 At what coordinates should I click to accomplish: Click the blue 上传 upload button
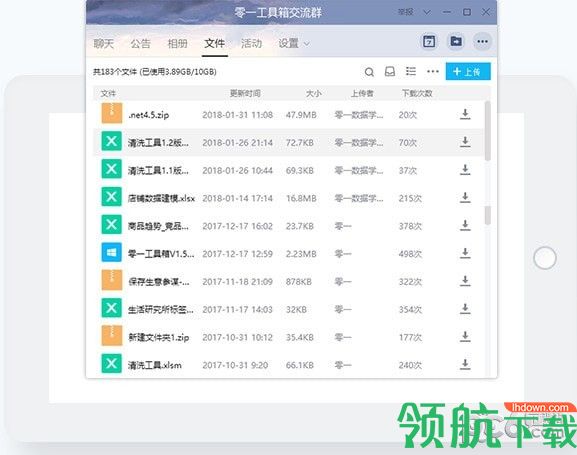(468, 71)
